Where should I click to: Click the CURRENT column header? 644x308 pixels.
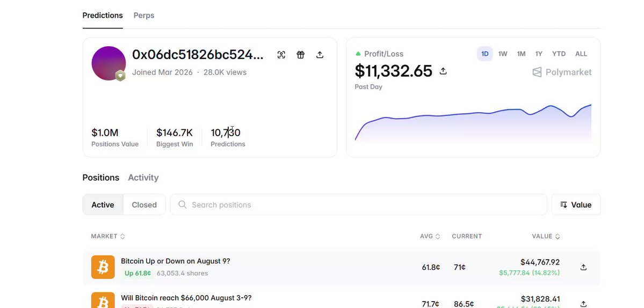[467, 236]
